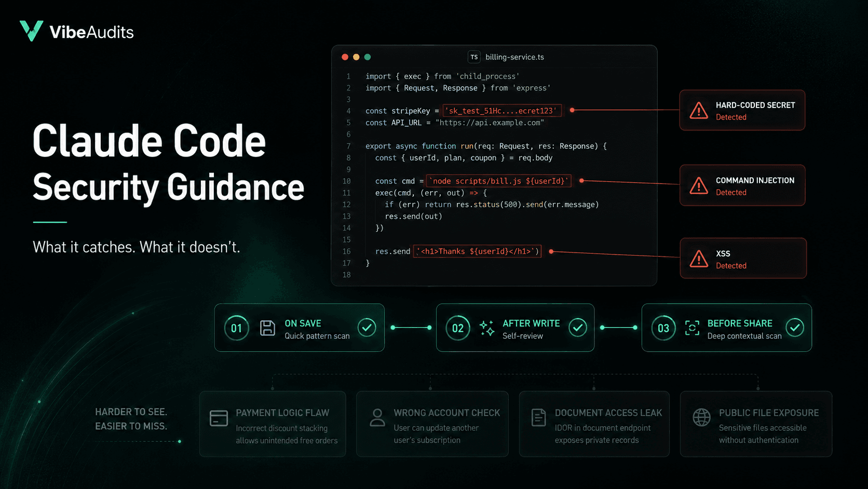Click the After Write sparkle icon

click(x=487, y=328)
